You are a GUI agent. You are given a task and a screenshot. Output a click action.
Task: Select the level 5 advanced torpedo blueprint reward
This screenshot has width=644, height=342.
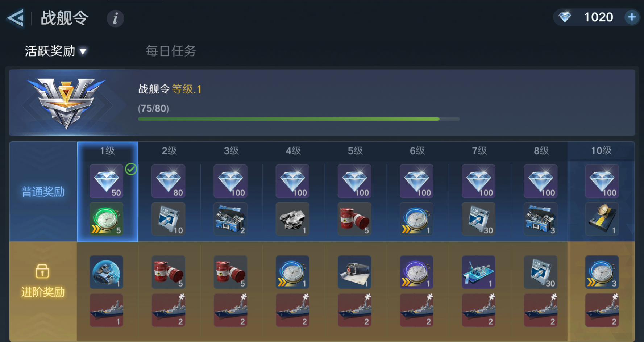(354, 272)
